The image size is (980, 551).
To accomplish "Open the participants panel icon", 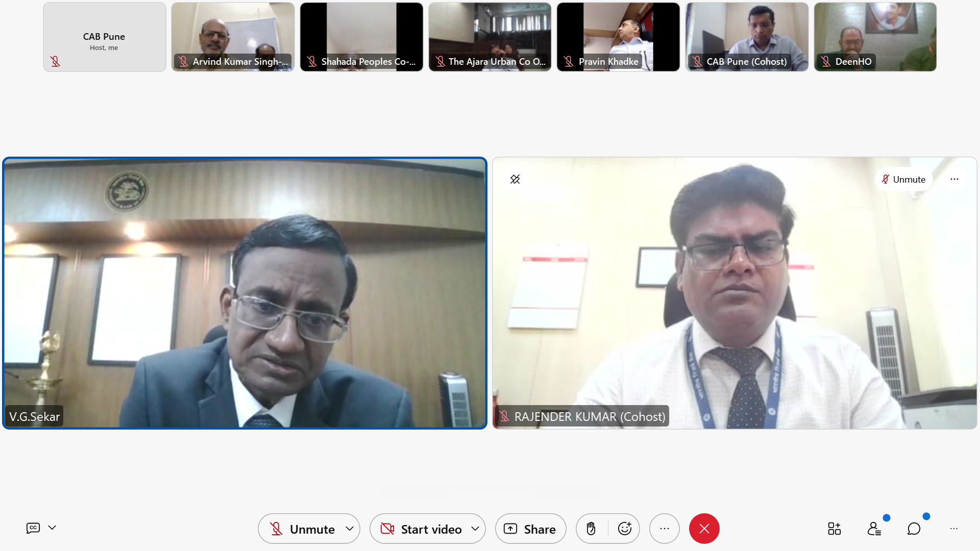I will [874, 529].
